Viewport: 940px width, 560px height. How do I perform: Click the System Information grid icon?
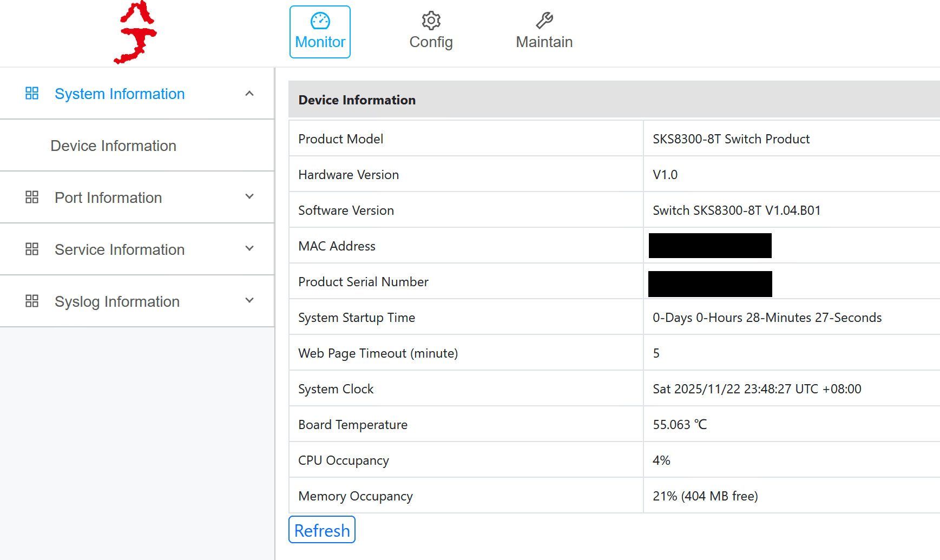pos(32,94)
